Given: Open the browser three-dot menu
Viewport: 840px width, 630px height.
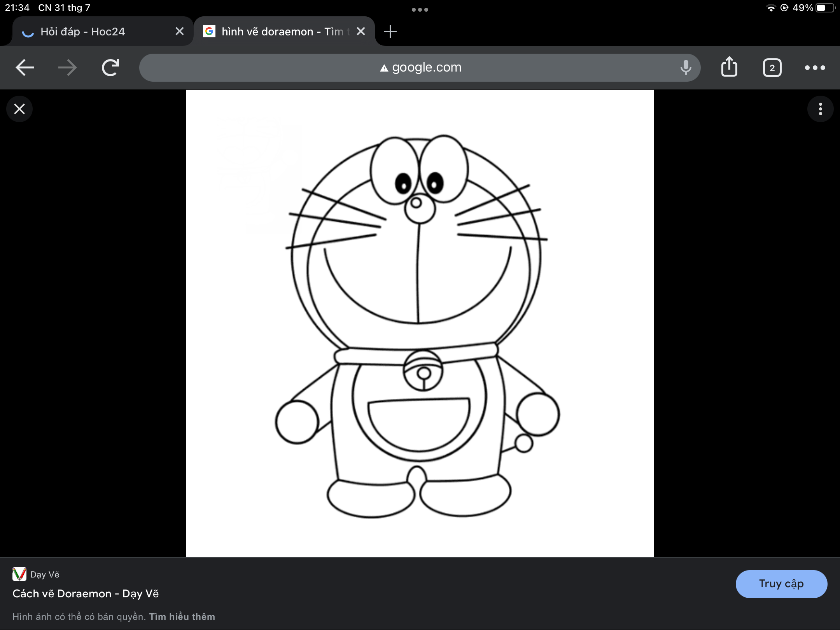Looking at the screenshot, I should pyautogui.click(x=815, y=68).
